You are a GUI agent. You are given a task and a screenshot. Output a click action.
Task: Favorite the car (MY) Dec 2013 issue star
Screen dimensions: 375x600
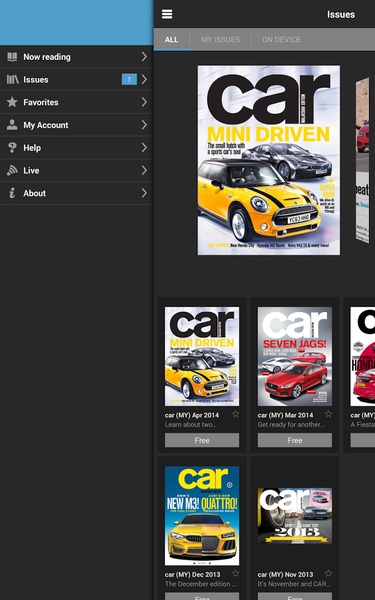point(235,573)
